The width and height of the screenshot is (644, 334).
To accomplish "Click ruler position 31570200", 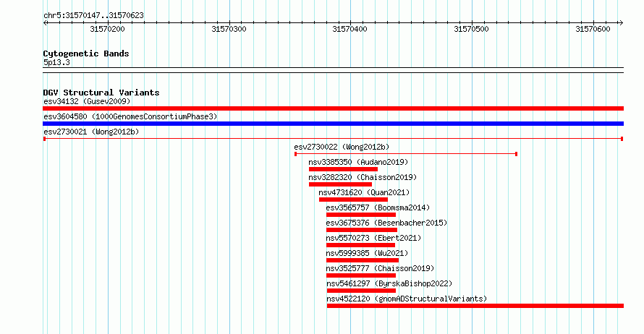I will point(107,29).
